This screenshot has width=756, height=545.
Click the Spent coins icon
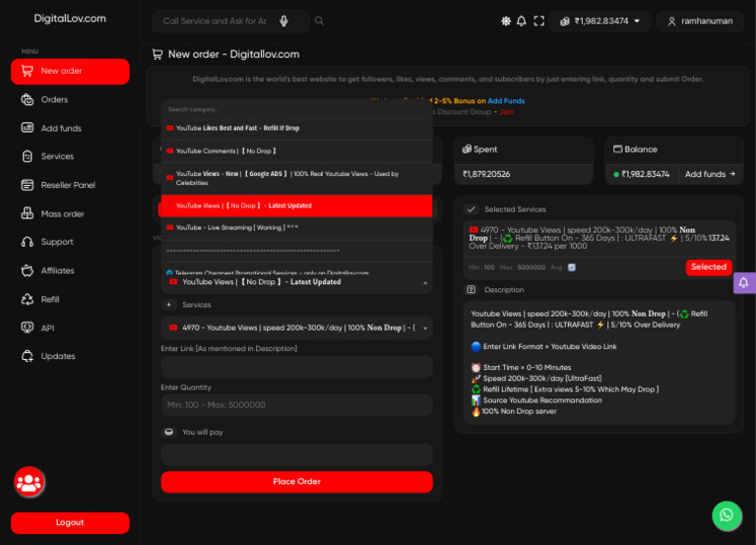(x=467, y=150)
